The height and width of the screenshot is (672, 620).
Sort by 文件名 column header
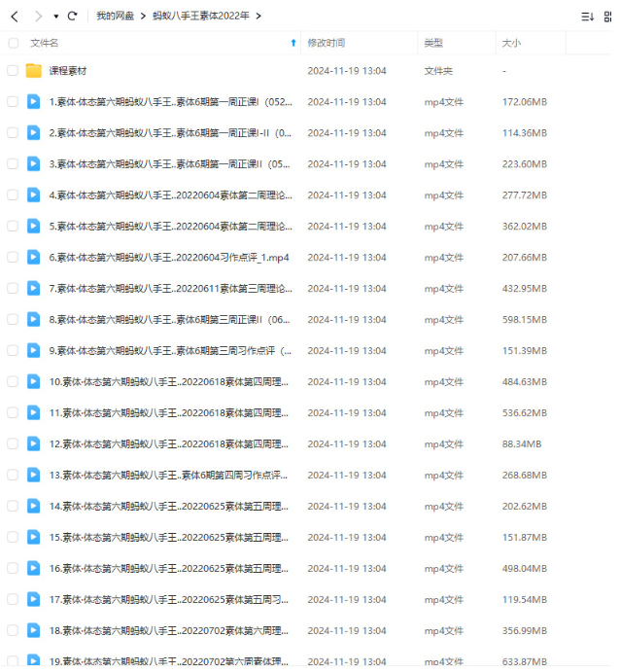coord(44,43)
